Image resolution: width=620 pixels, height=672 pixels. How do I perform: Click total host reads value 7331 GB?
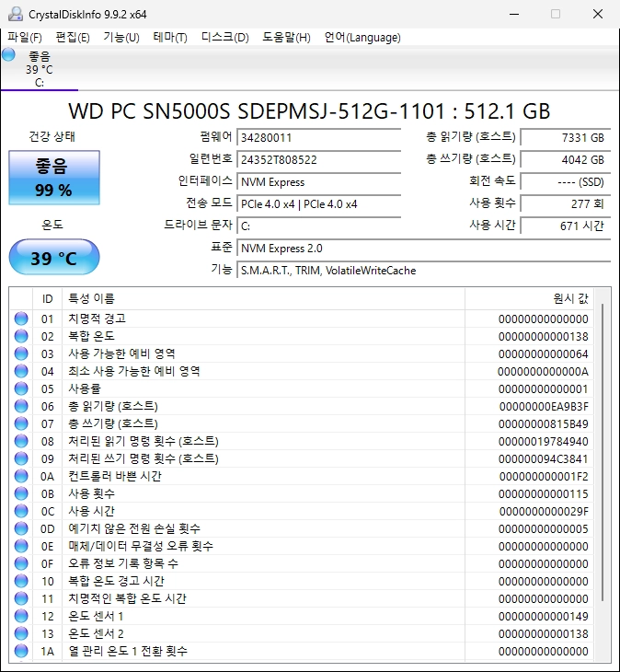point(566,137)
